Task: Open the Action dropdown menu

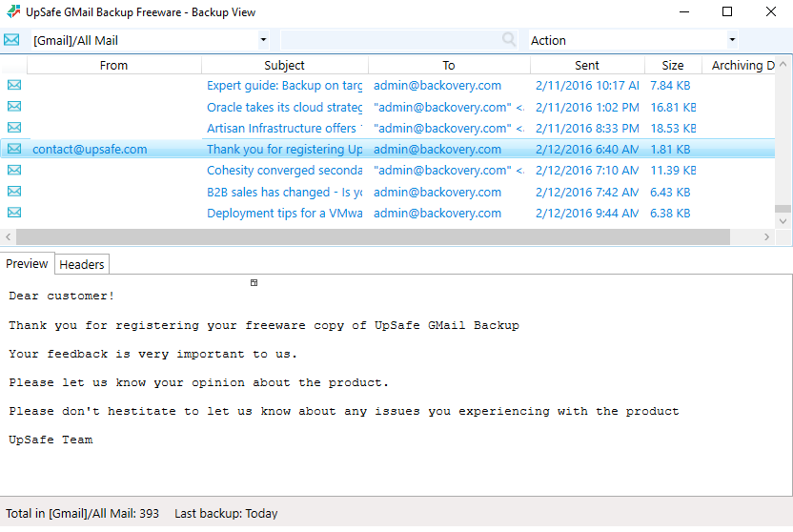Action: pyautogui.click(x=732, y=40)
